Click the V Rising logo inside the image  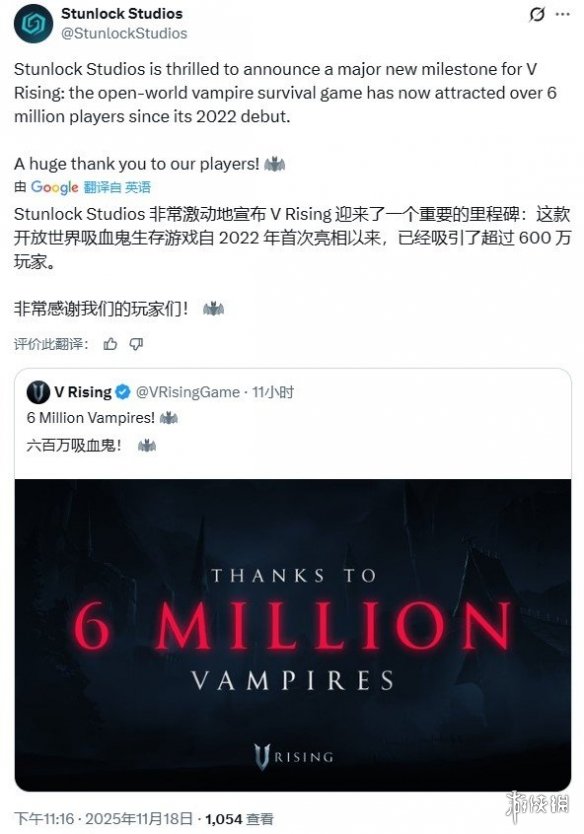click(x=293, y=757)
